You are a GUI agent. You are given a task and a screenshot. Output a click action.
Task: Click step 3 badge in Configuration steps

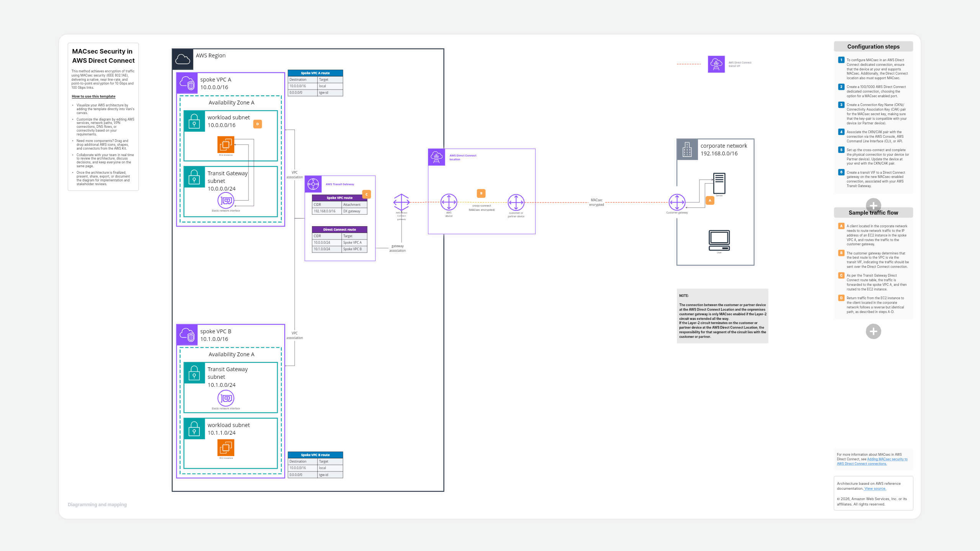click(841, 105)
